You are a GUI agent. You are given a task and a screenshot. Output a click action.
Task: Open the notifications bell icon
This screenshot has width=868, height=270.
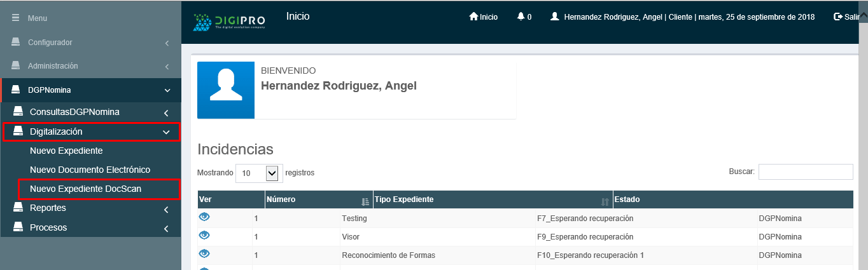point(521,17)
